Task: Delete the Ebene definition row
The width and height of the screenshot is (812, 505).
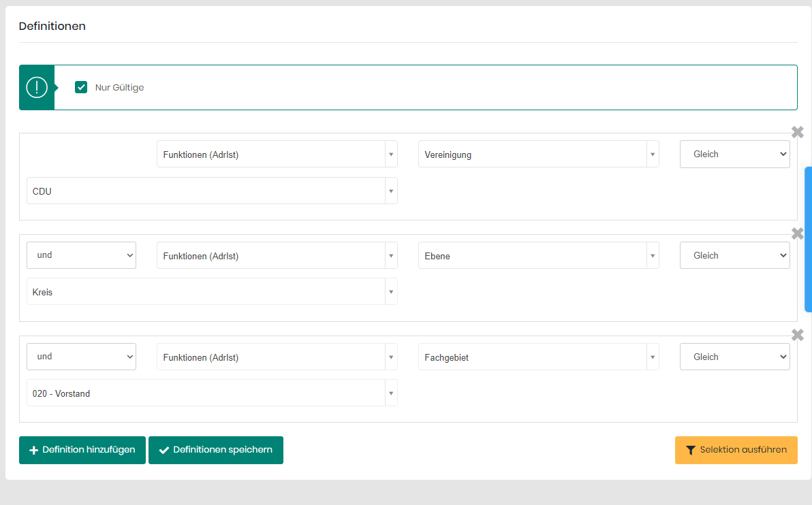Action: click(797, 233)
